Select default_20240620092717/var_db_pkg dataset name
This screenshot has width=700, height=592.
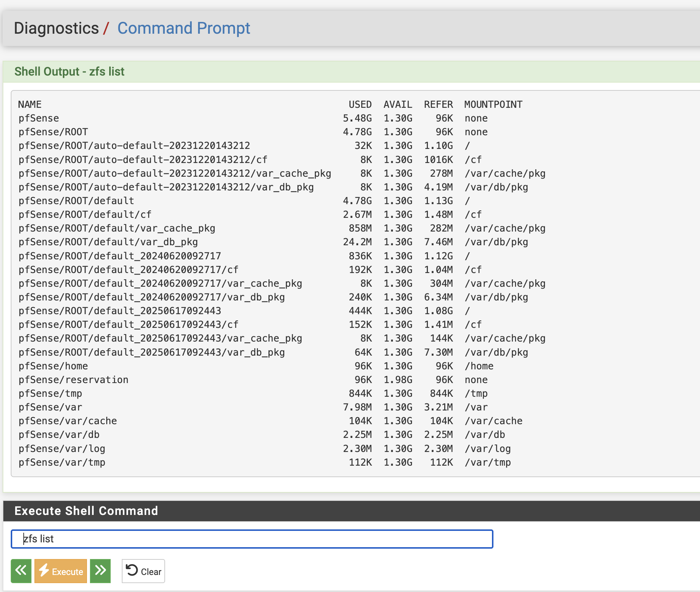click(x=152, y=297)
